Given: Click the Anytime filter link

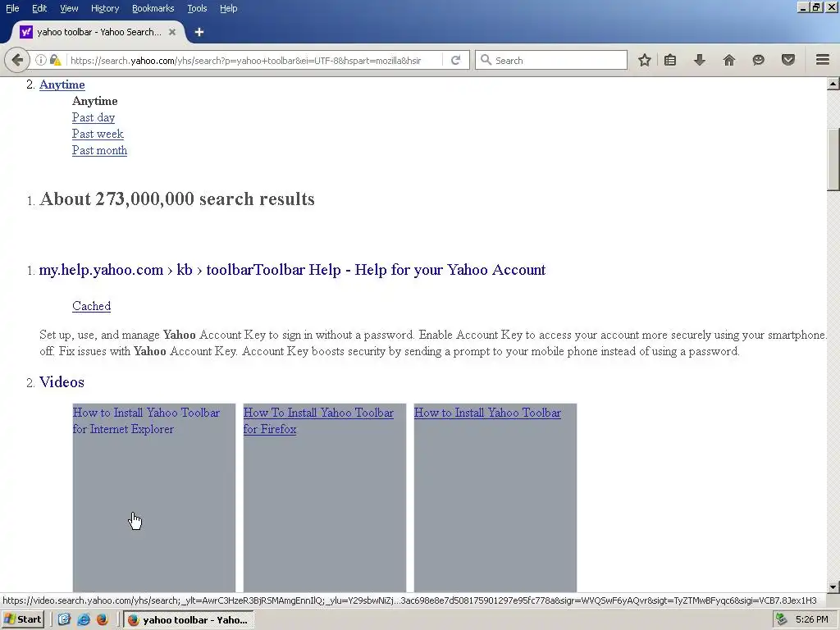Looking at the screenshot, I should pos(62,84).
